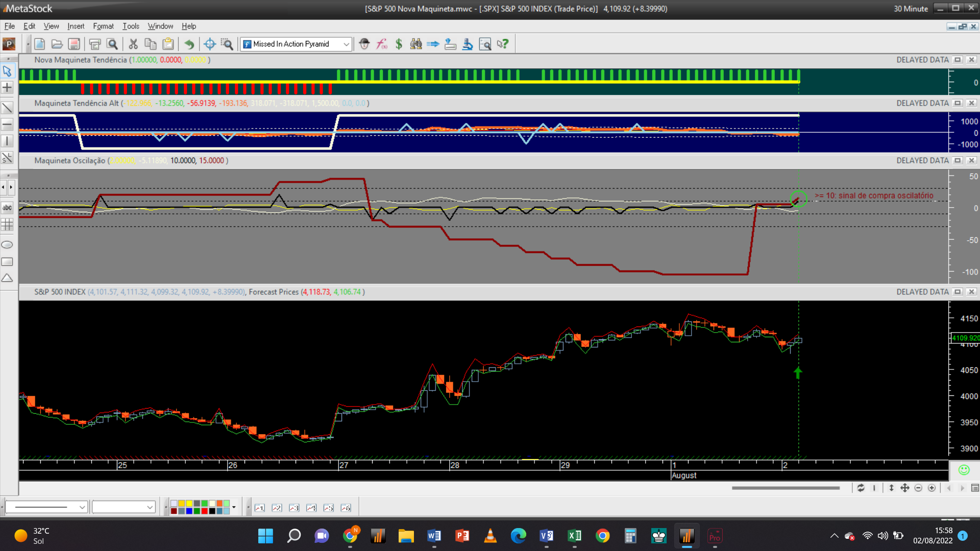The width and height of the screenshot is (980, 551).
Task: Click the Expert Advisor man-with-hat icon
Action: point(364,44)
